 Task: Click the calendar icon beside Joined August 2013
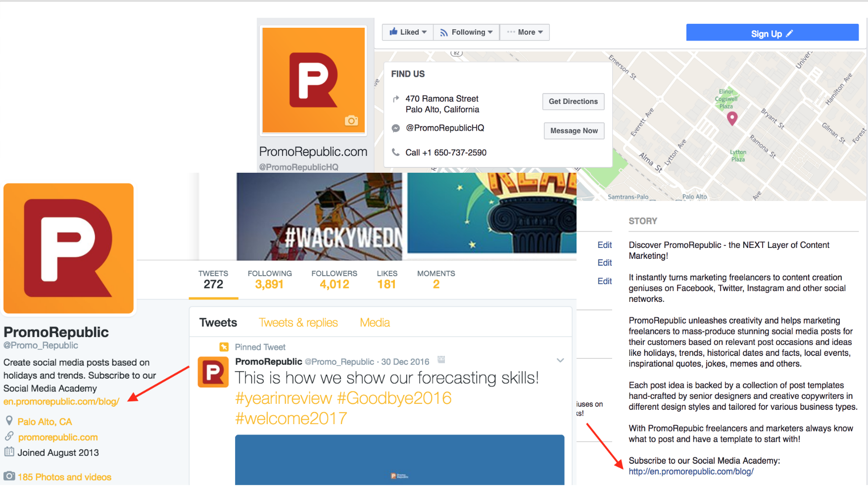pos(9,452)
